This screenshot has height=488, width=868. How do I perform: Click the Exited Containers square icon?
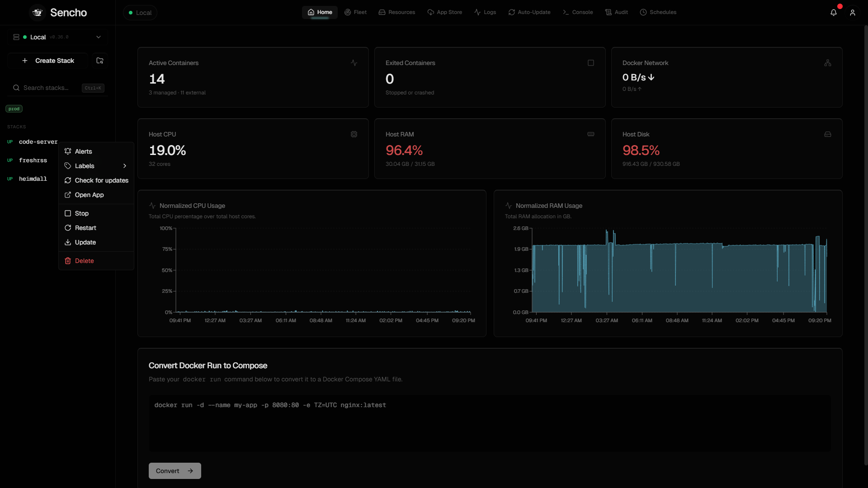591,63
